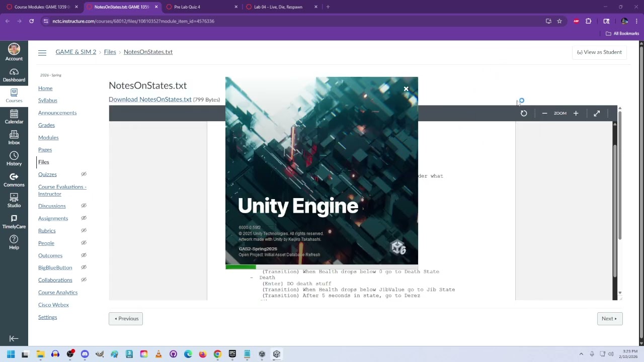Install the page as an app icon
Viewport: 644px width, 362px height.
548,21
